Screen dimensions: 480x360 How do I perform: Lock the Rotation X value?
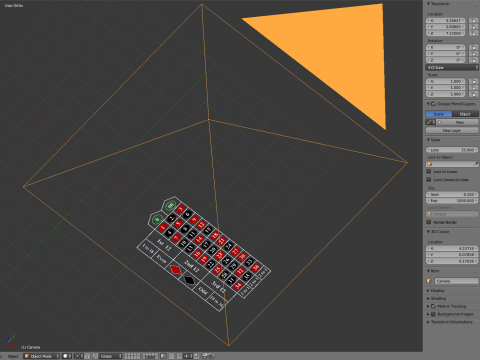pyautogui.click(x=473, y=47)
